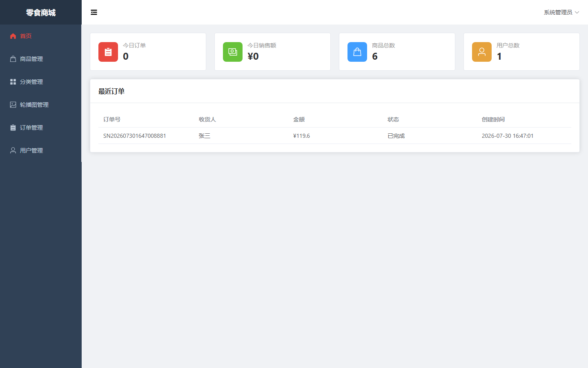
Task: Click the grid icon beside 分类管理
Action: (x=13, y=82)
